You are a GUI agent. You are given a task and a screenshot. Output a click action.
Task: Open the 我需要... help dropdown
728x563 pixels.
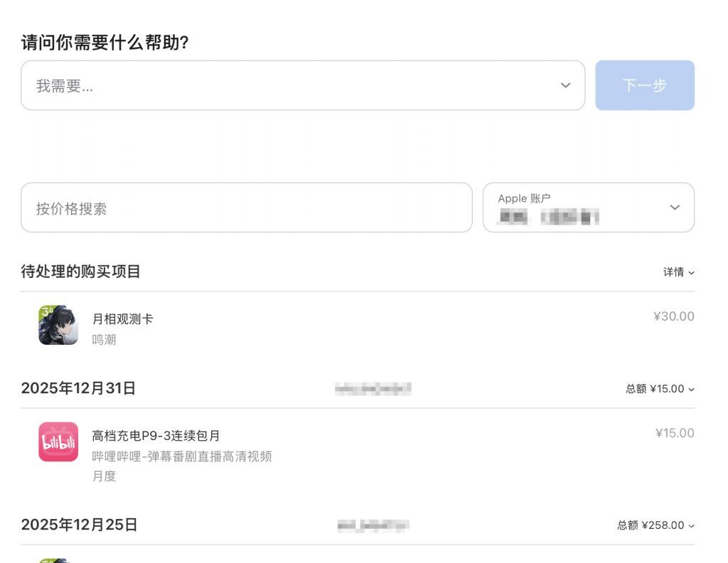(303, 85)
